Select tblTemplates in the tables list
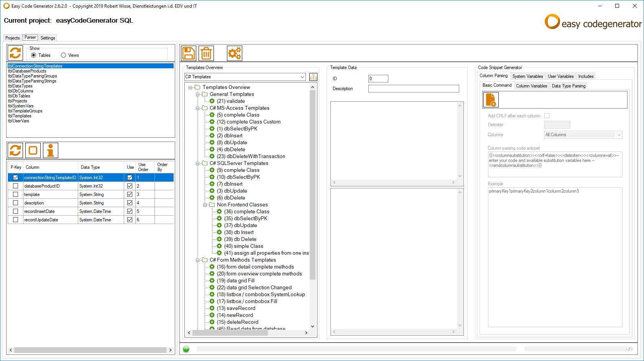The width and height of the screenshot is (644, 361). [x=20, y=116]
